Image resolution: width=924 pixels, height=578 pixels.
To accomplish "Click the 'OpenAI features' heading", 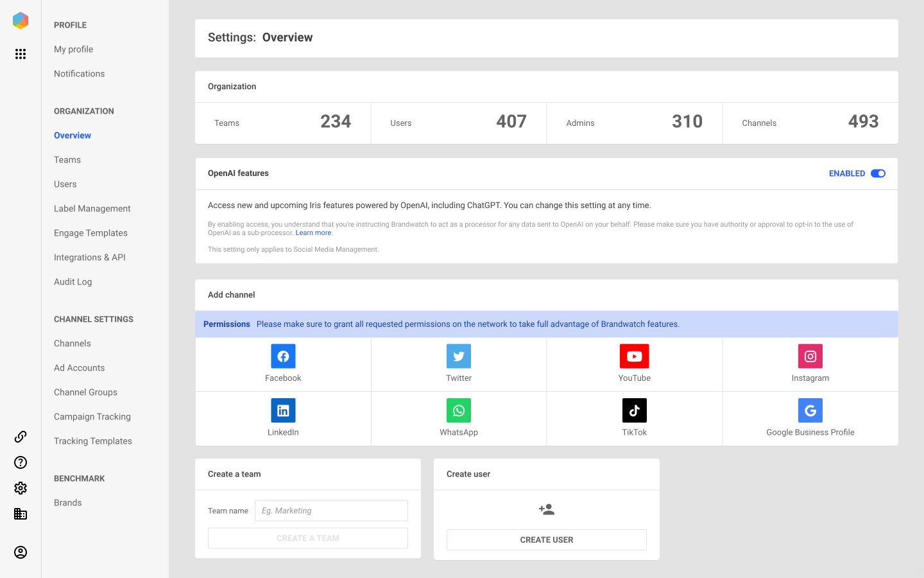I will click(x=238, y=173).
